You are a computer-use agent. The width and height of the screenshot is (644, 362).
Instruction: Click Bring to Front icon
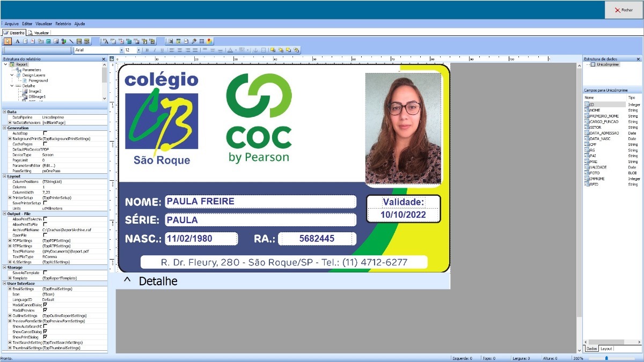[272, 50]
